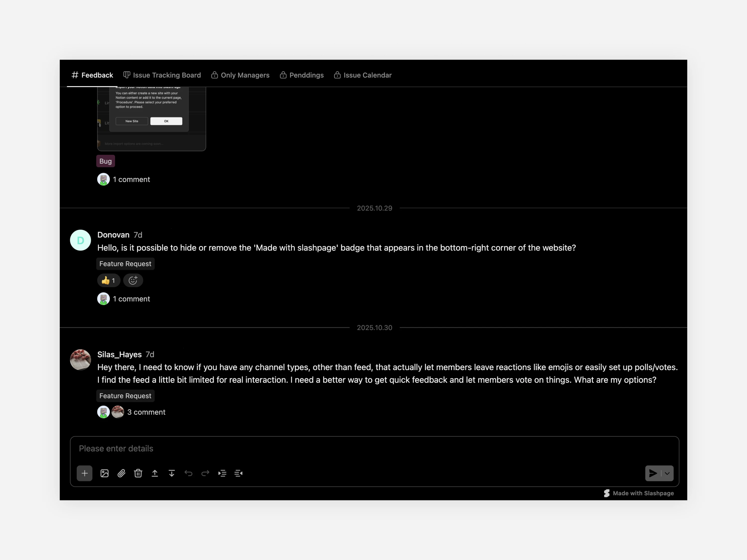Increase indent using the indent icon

coord(222,473)
